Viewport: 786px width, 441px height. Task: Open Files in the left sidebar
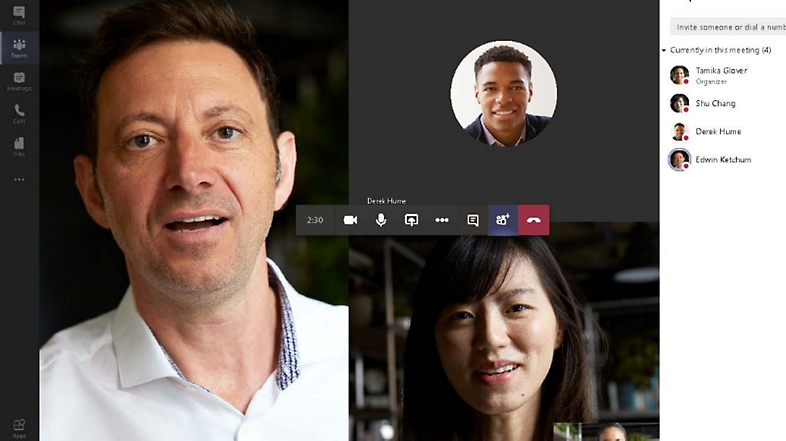point(19,146)
